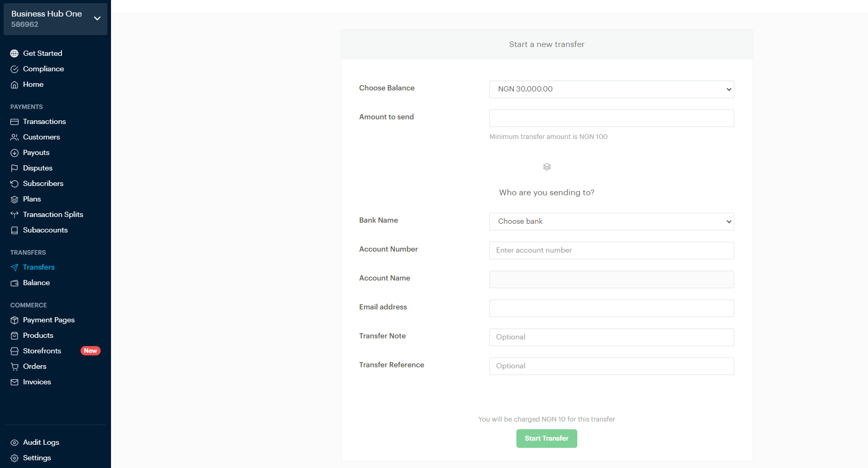Open Audit Logs via its icon
Image resolution: width=868 pixels, height=468 pixels.
14,442
